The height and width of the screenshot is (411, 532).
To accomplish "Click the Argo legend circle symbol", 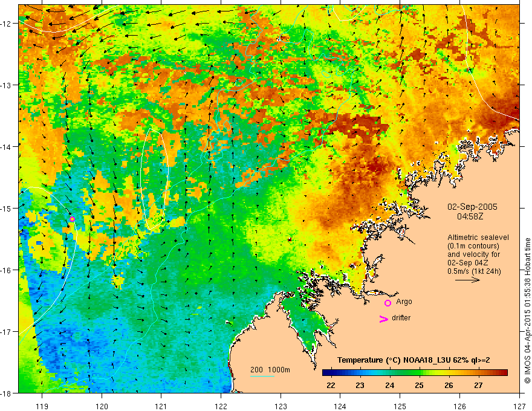I will point(388,303).
